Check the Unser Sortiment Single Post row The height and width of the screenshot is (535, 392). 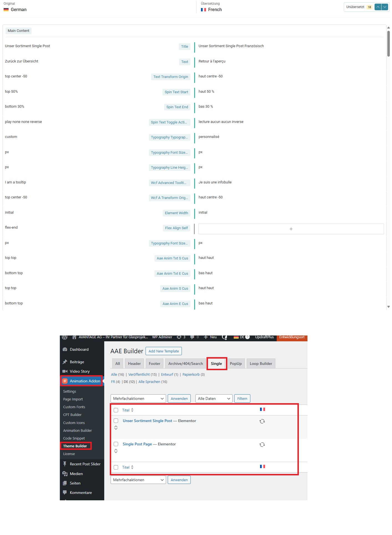(116, 421)
